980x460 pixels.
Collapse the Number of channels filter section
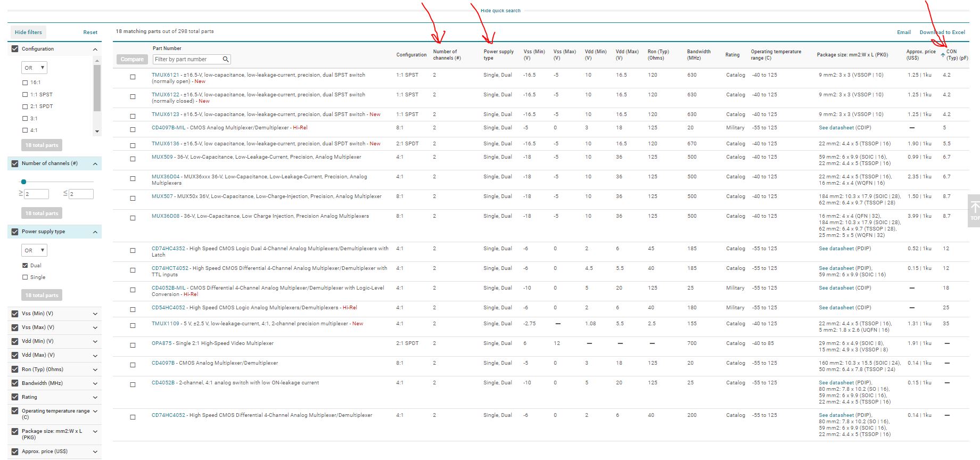click(x=95, y=164)
